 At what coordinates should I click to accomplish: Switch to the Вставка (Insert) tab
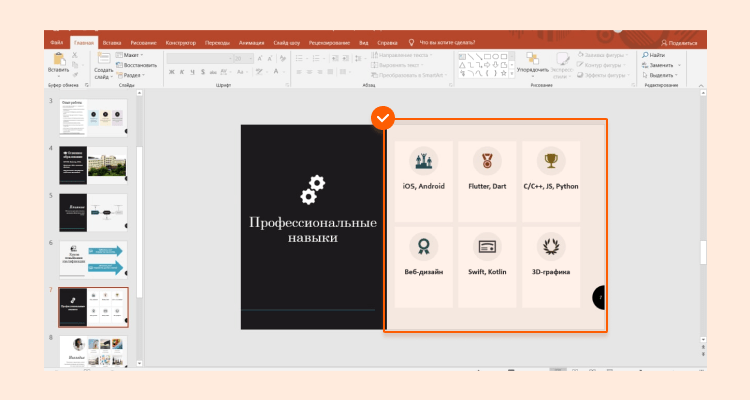pos(112,43)
